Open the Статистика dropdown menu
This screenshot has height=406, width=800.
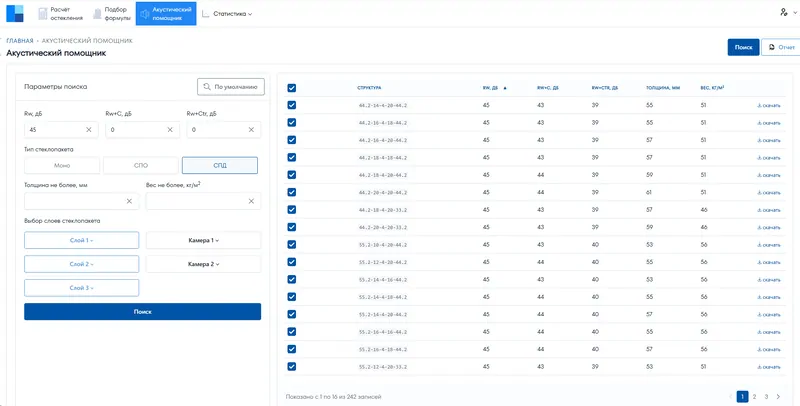[228, 14]
